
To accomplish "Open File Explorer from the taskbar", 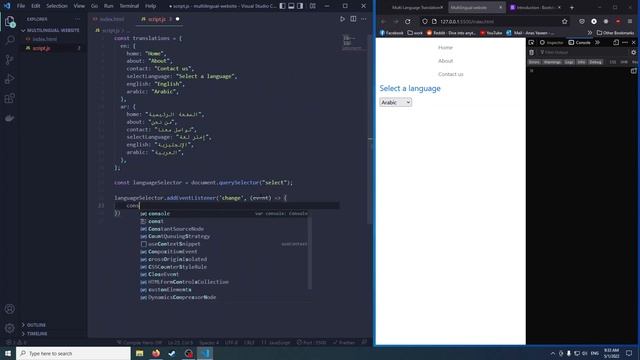I will 140,353.
